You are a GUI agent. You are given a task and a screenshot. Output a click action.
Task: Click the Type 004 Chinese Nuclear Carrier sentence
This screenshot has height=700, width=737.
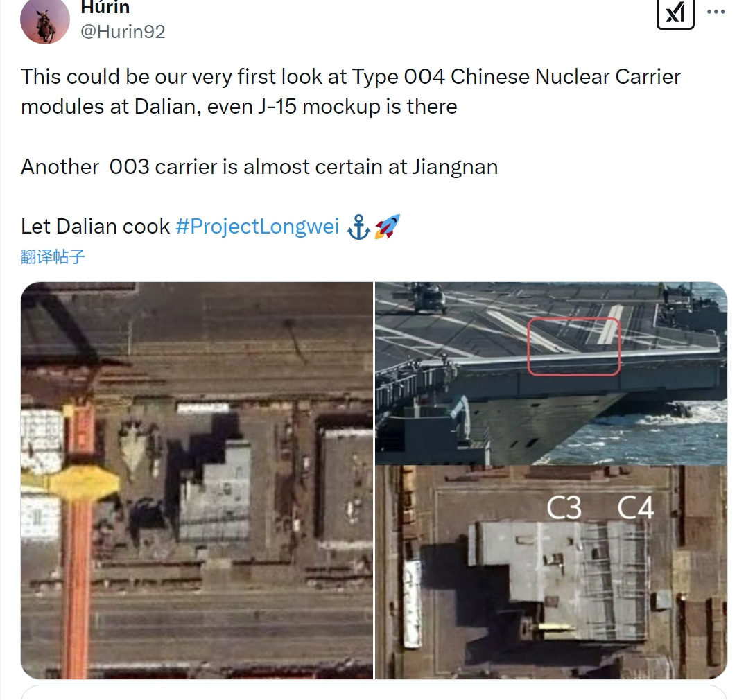pyautogui.click(x=350, y=91)
